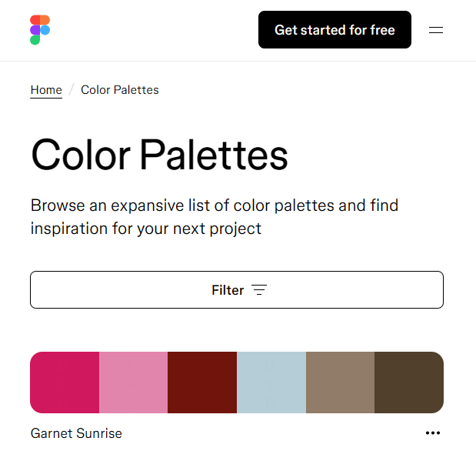476x461 pixels.
Task: Pick the taupe brown swatch
Action: point(341,382)
